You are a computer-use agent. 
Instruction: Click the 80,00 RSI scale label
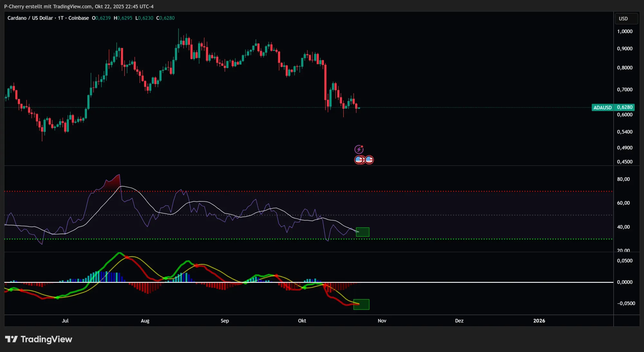pos(623,179)
